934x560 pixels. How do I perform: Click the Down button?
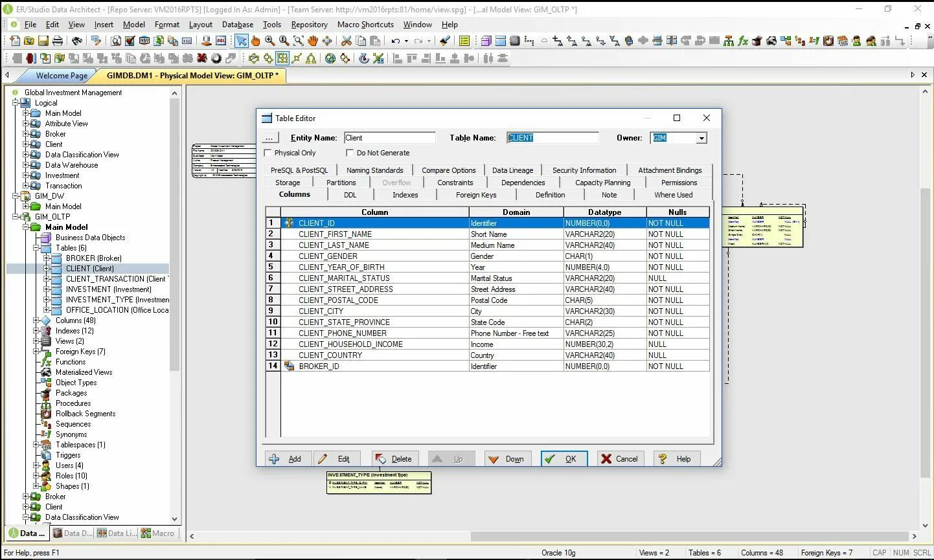click(508, 459)
